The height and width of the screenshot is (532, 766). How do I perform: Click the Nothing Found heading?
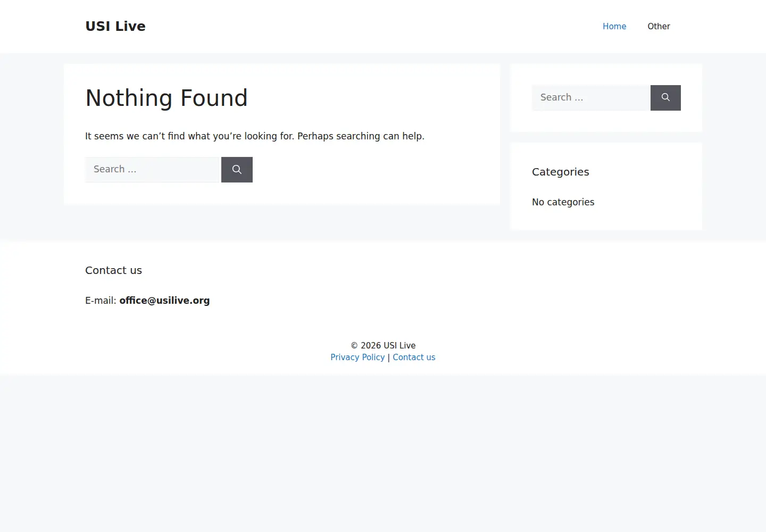[166, 98]
